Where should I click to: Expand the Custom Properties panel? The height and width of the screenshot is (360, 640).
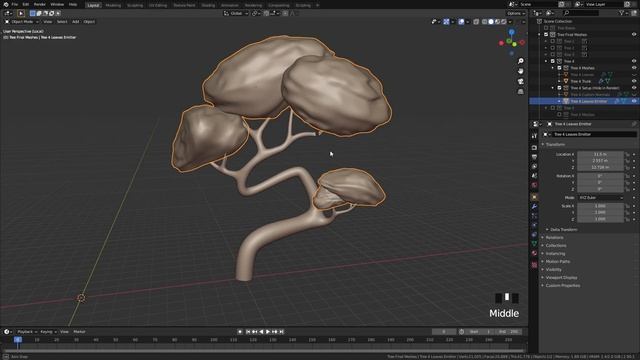coord(562,286)
